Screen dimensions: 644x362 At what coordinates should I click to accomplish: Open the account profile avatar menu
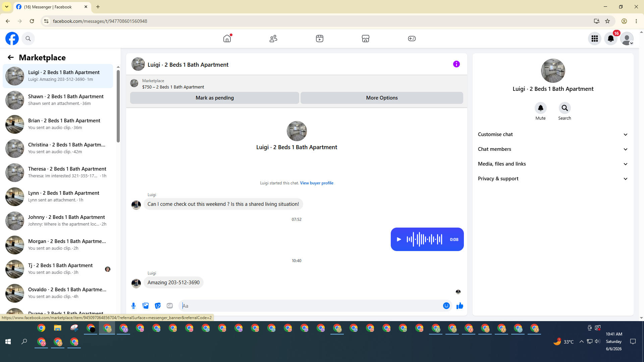tap(627, 39)
